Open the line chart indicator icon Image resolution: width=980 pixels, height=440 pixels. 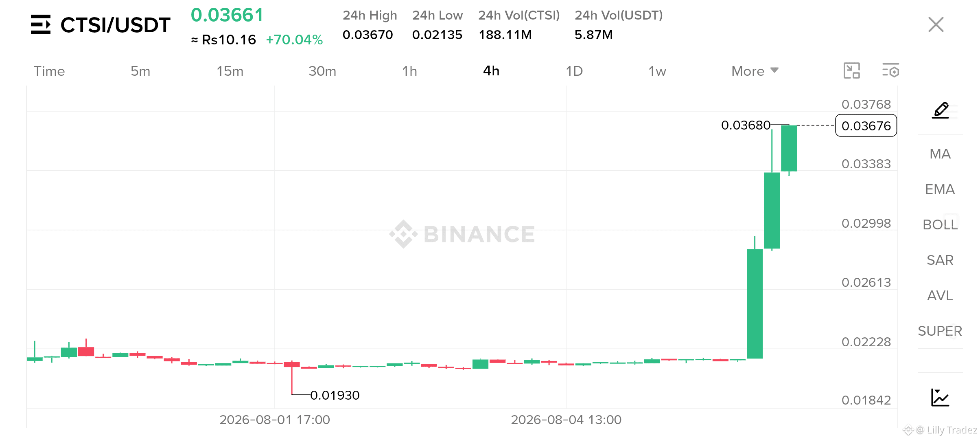coord(940,398)
